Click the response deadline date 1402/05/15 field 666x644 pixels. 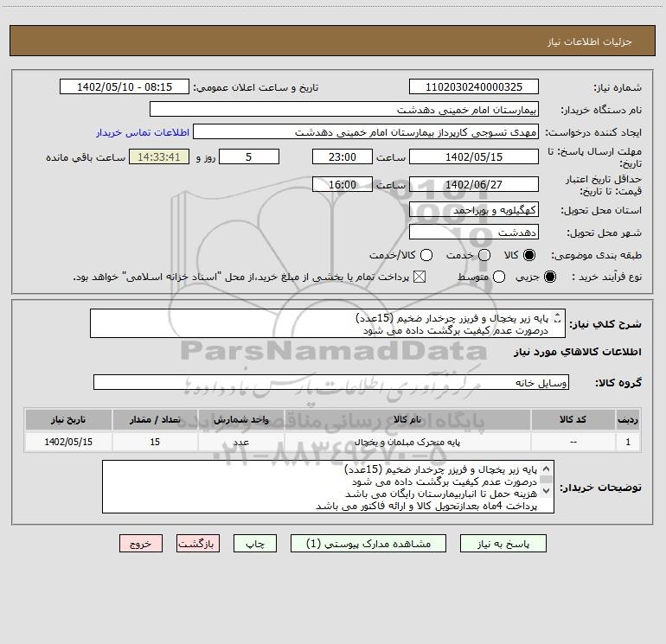click(474, 156)
